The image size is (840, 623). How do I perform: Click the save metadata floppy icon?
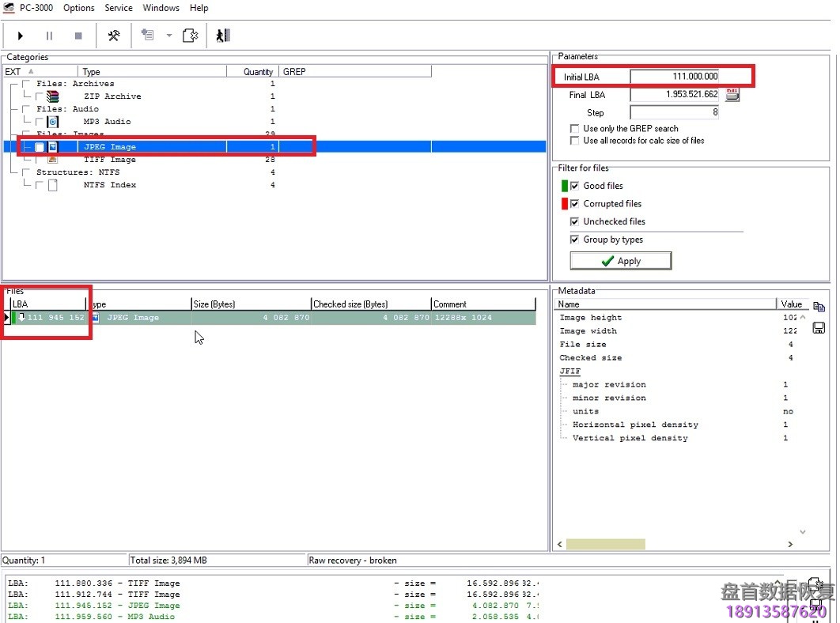pyautogui.click(x=819, y=327)
